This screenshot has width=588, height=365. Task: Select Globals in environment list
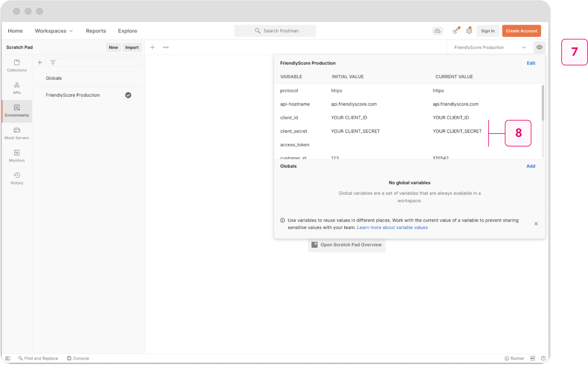tap(54, 78)
